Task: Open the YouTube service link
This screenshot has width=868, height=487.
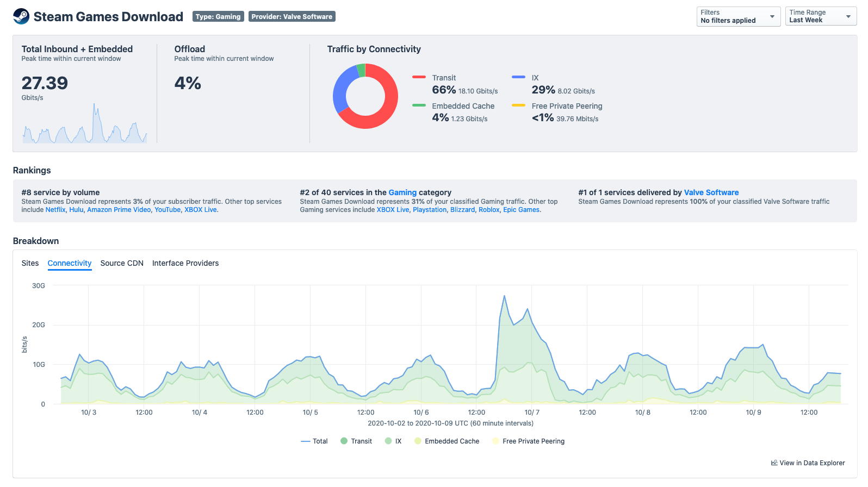Action: coord(168,210)
